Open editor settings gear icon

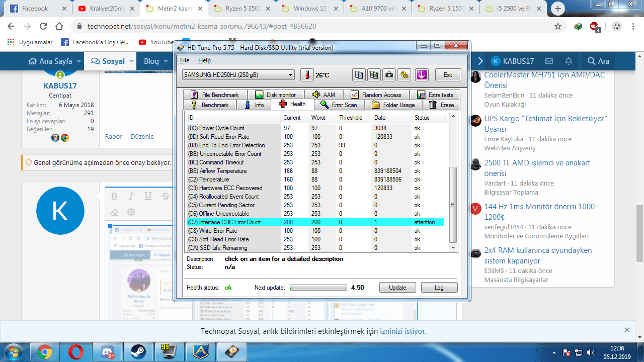[131, 212]
